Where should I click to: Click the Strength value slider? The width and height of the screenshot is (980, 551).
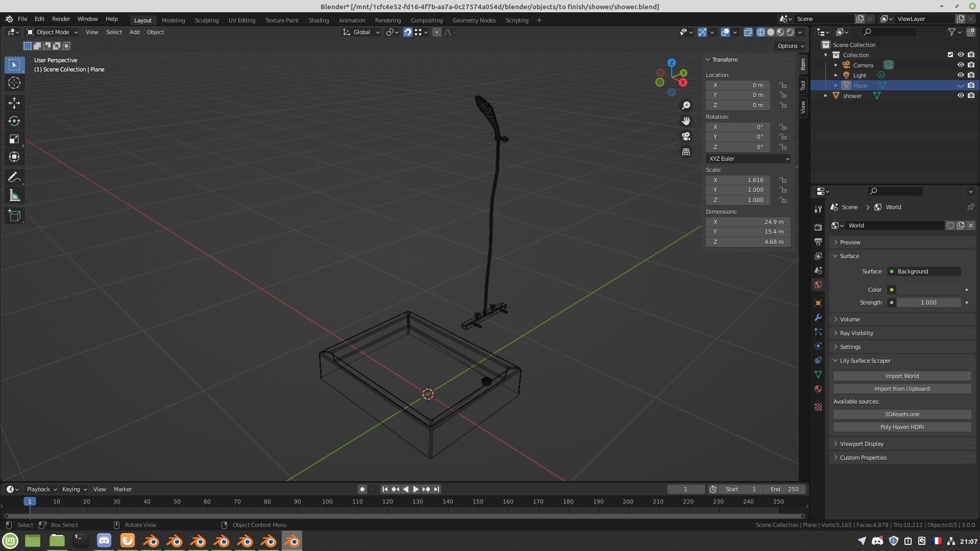click(x=928, y=303)
